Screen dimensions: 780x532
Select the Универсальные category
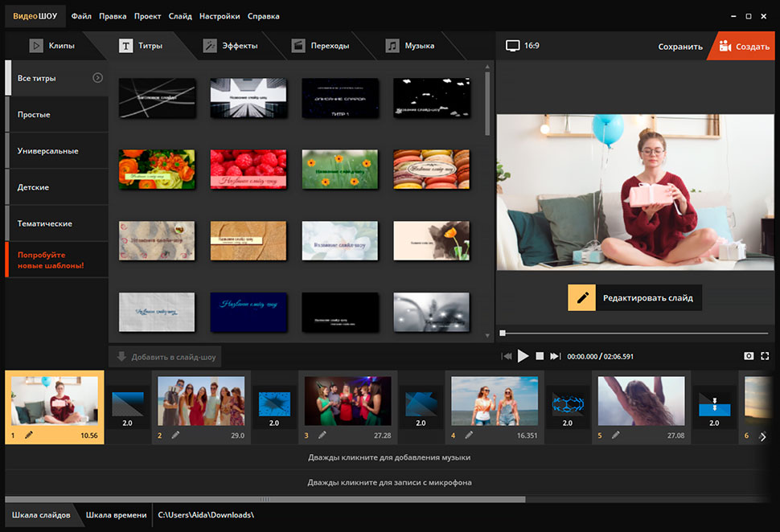[x=56, y=150]
